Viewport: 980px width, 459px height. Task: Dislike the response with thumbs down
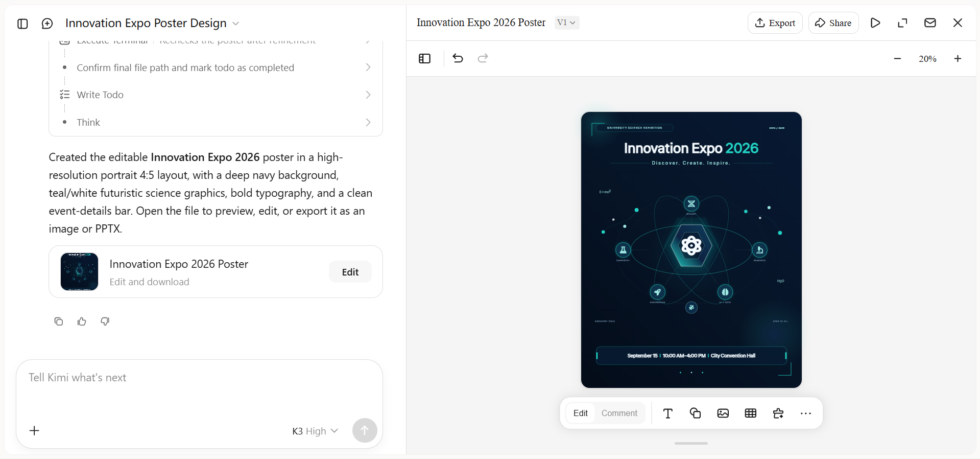[x=105, y=321]
